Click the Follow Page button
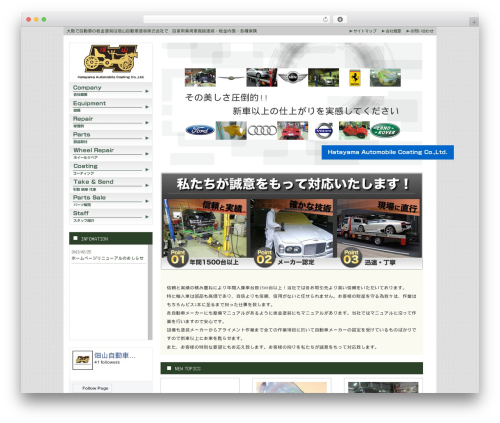The height and width of the screenshot is (423, 500). coord(93,388)
